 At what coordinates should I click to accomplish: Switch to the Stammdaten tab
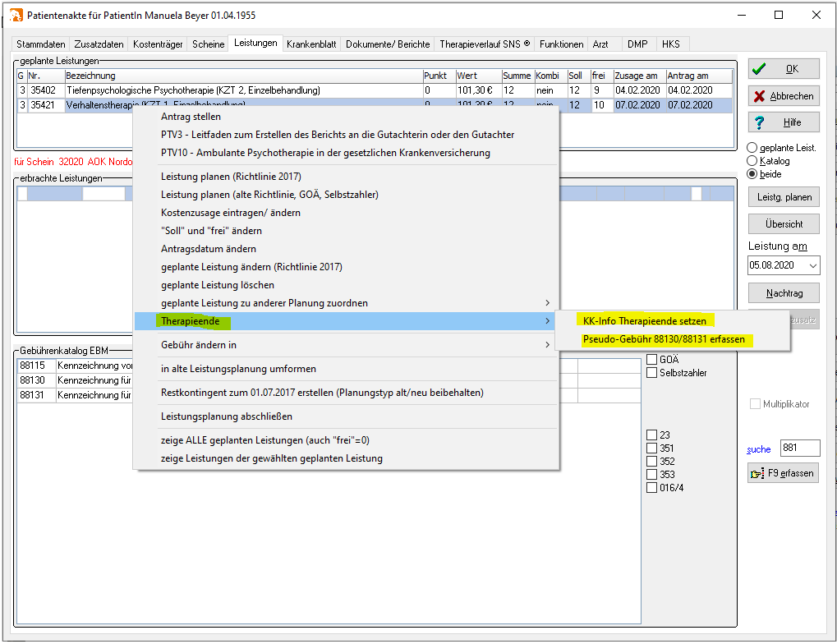click(40, 44)
